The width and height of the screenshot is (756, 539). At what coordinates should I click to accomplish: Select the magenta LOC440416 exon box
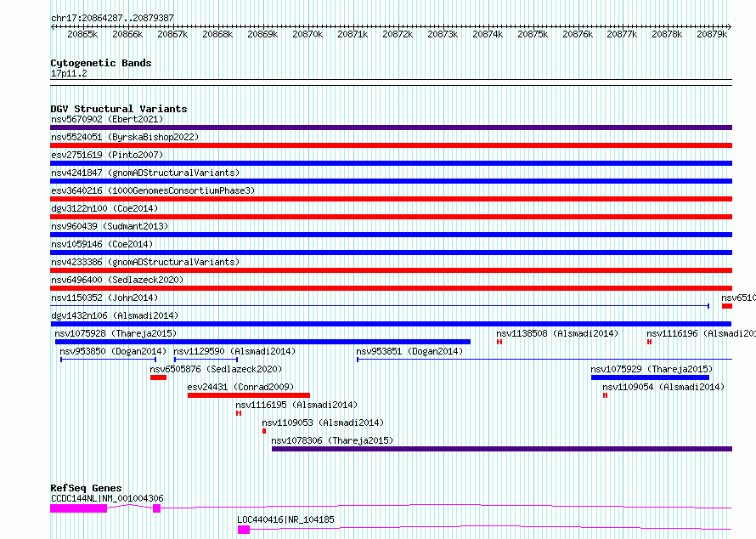(x=244, y=530)
